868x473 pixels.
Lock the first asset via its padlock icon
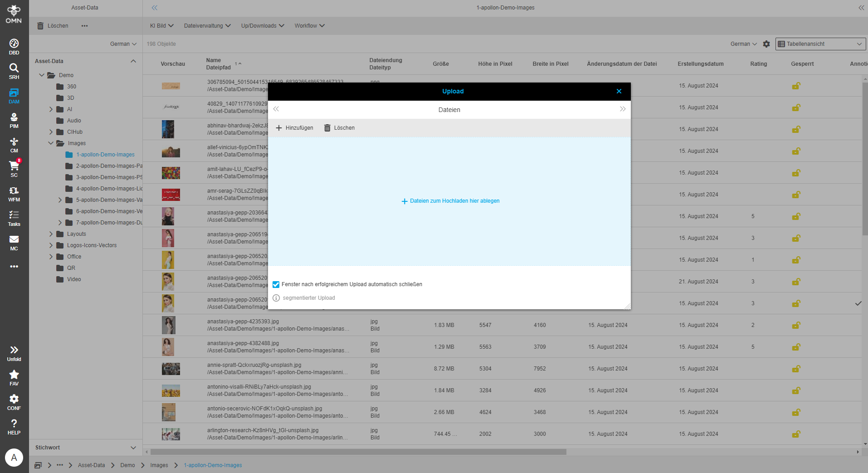tap(796, 86)
